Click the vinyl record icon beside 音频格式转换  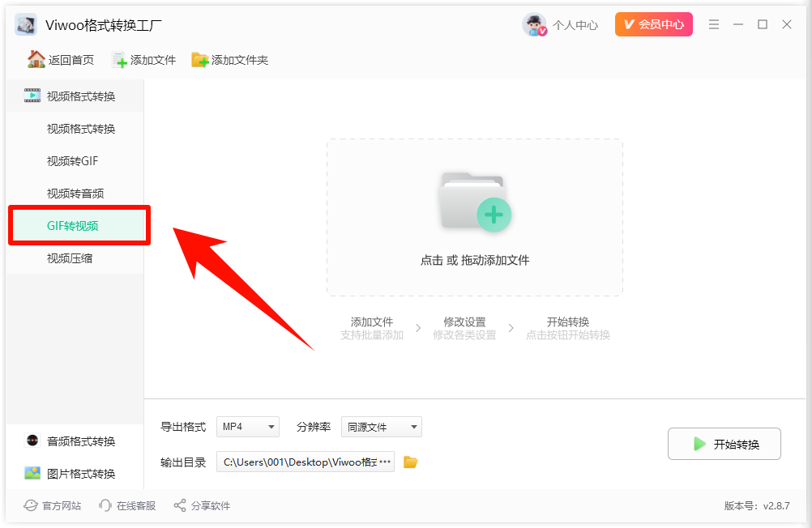(x=32, y=441)
